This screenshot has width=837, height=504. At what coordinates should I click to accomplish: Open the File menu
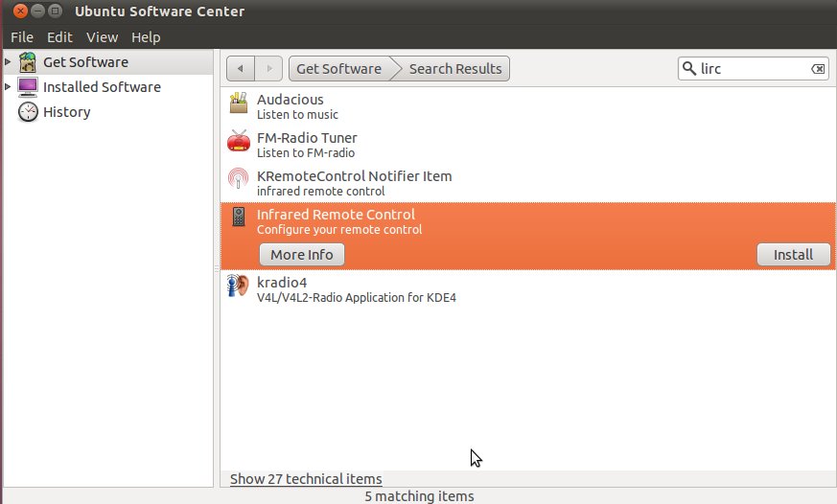tap(22, 37)
